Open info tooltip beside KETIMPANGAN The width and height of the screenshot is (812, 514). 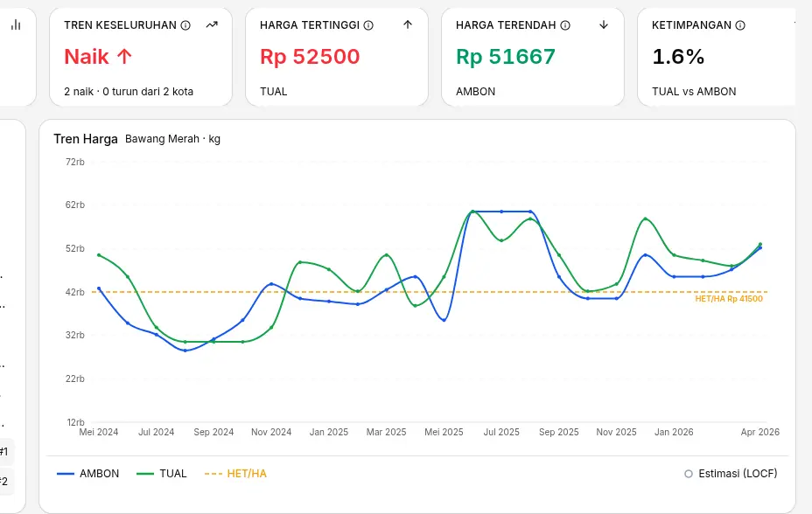coord(740,25)
